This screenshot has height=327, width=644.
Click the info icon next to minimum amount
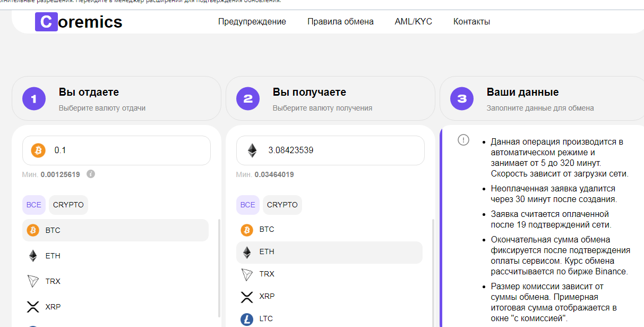(91, 174)
